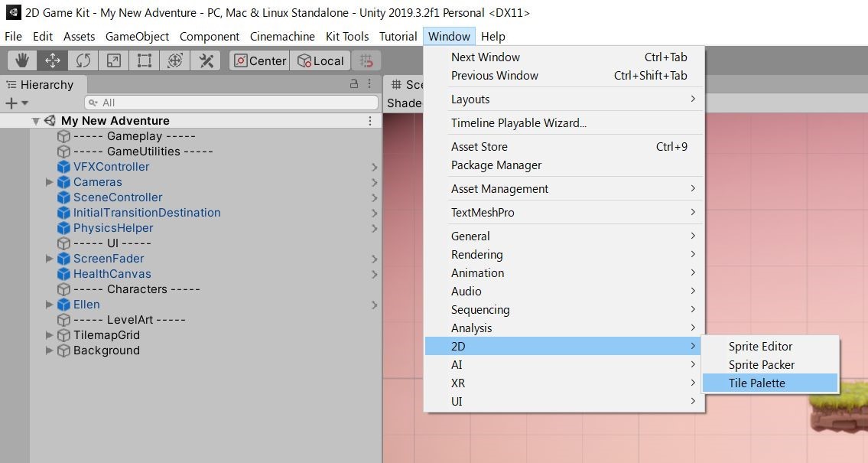This screenshot has height=463, width=868.
Task: Open custom editor tools
Action: 206,60
